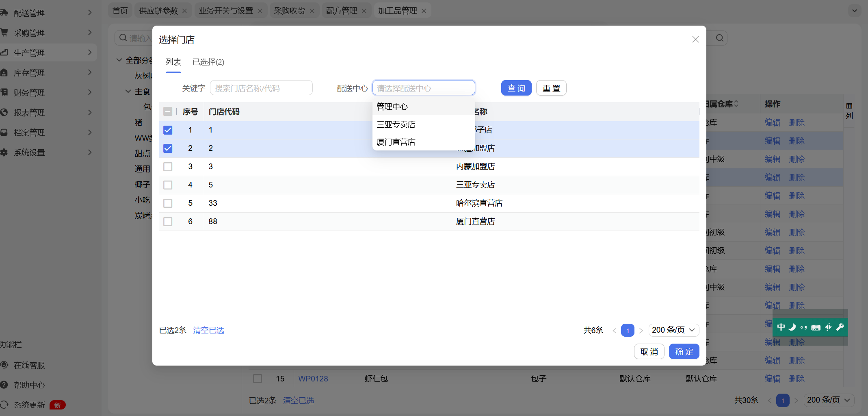This screenshot has height=416, width=868.
Task: Click the 系统设置 gear icon in sidebar
Action: coord(4,152)
